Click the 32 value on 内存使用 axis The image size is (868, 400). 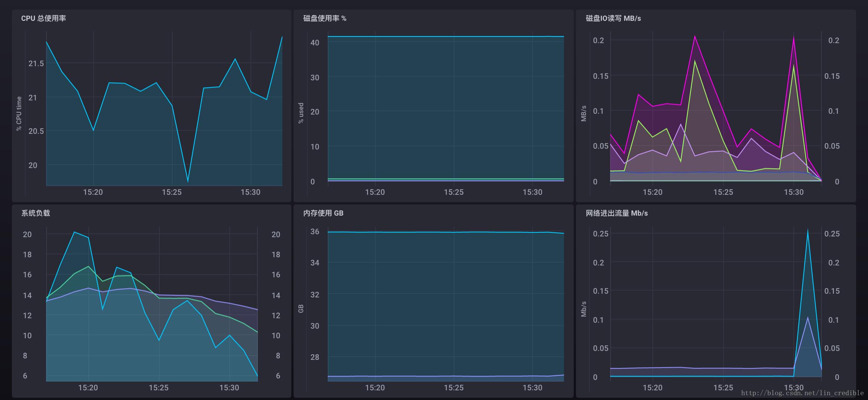coord(315,295)
